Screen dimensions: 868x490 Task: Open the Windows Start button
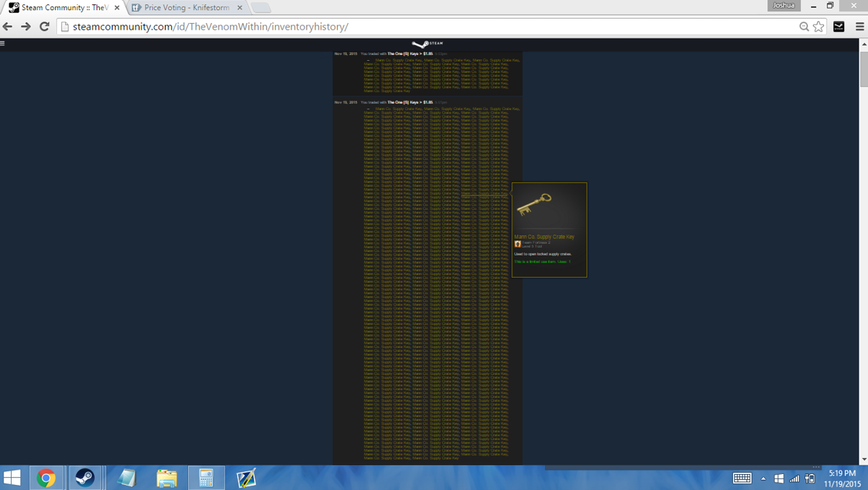(x=12, y=478)
